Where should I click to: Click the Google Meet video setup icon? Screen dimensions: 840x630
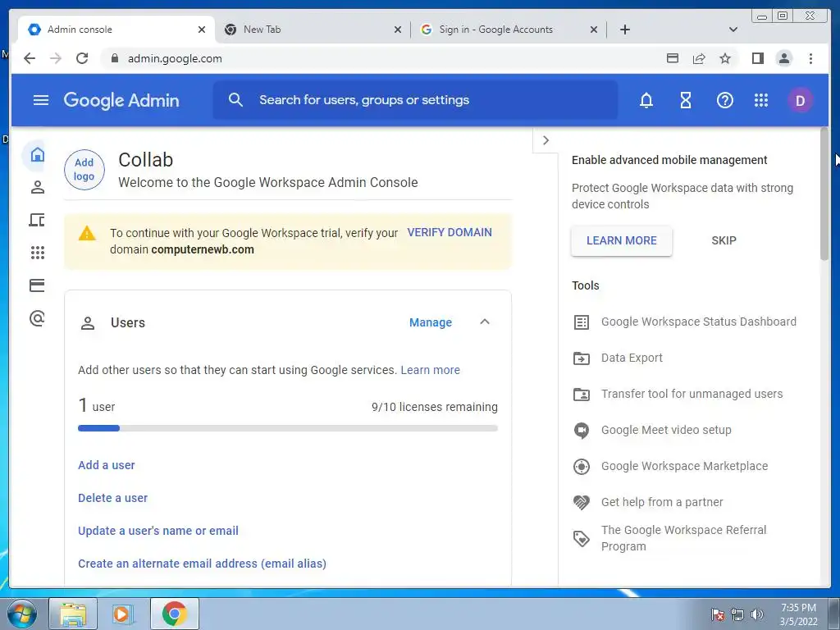(582, 430)
